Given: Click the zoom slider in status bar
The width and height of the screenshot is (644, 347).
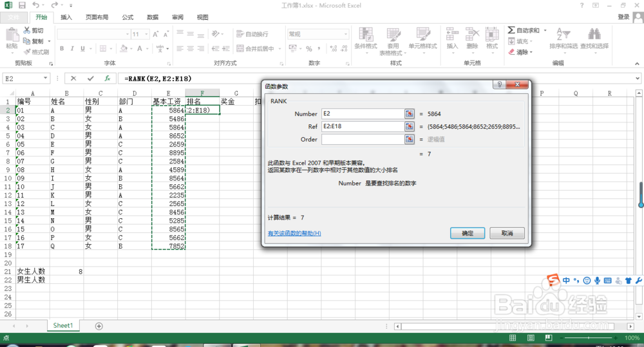Looking at the screenshot, I should pos(589,337).
